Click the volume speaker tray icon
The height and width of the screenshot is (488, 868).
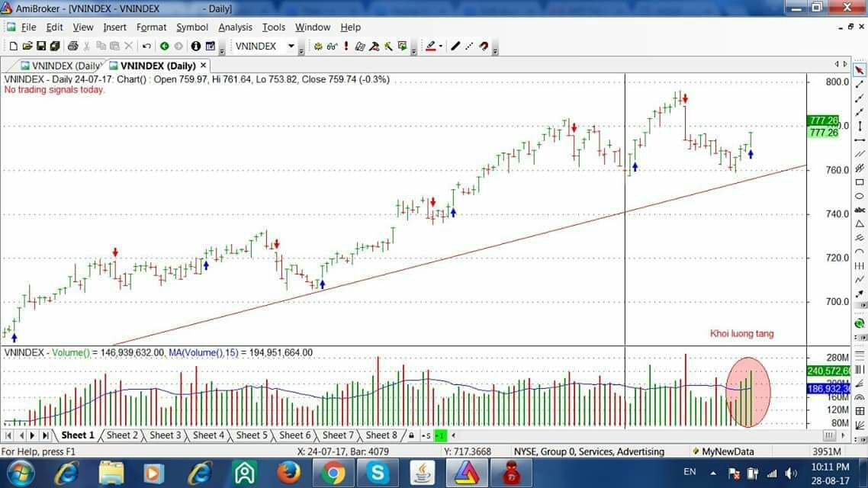pyautogui.click(x=790, y=473)
